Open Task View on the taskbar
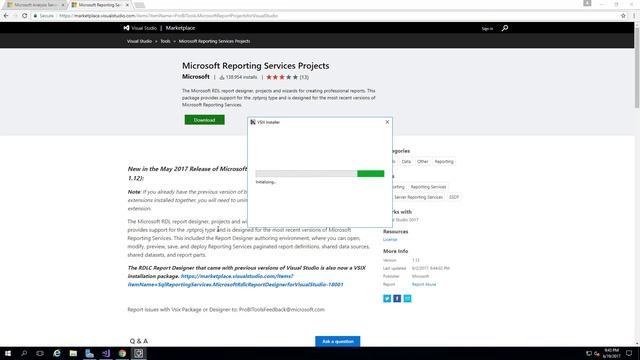640x360 pixels. click(x=40, y=353)
